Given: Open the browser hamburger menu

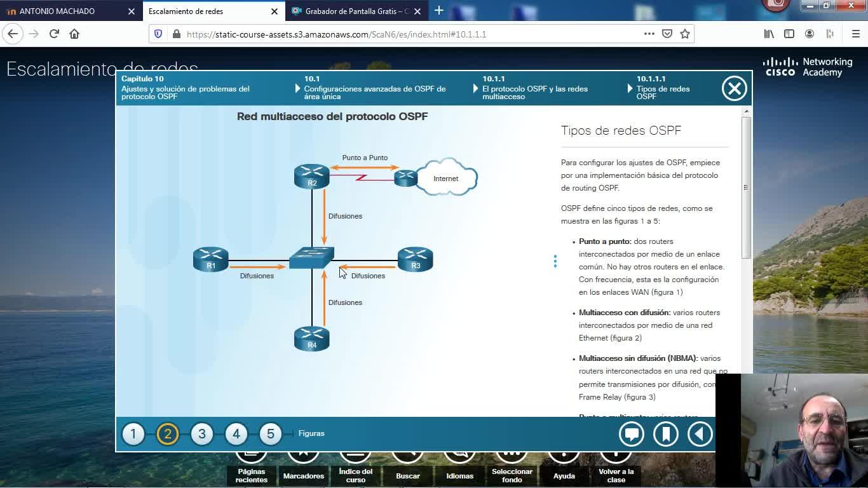Looking at the screenshot, I should click(x=855, y=34).
